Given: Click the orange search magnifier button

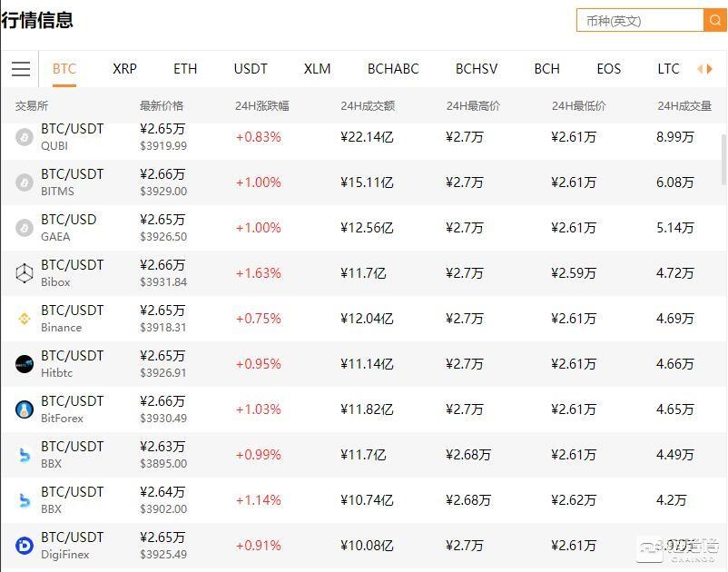Looking at the screenshot, I should (714, 20).
